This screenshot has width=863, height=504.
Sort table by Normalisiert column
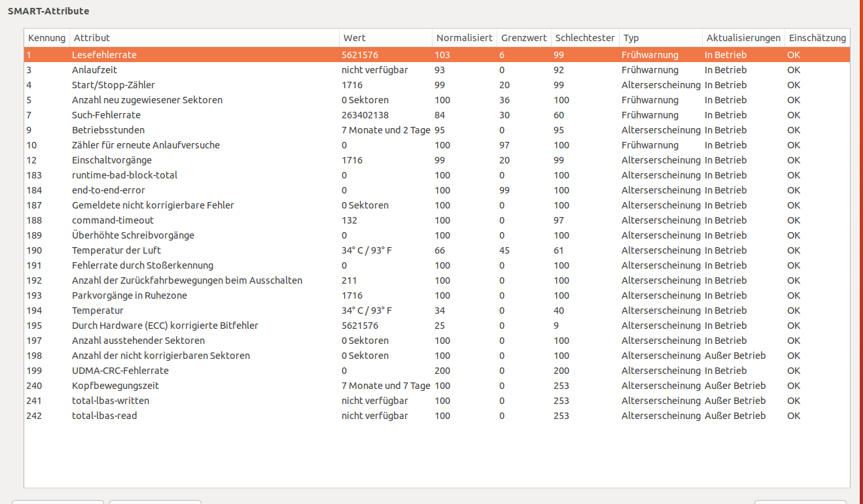click(464, 38)
